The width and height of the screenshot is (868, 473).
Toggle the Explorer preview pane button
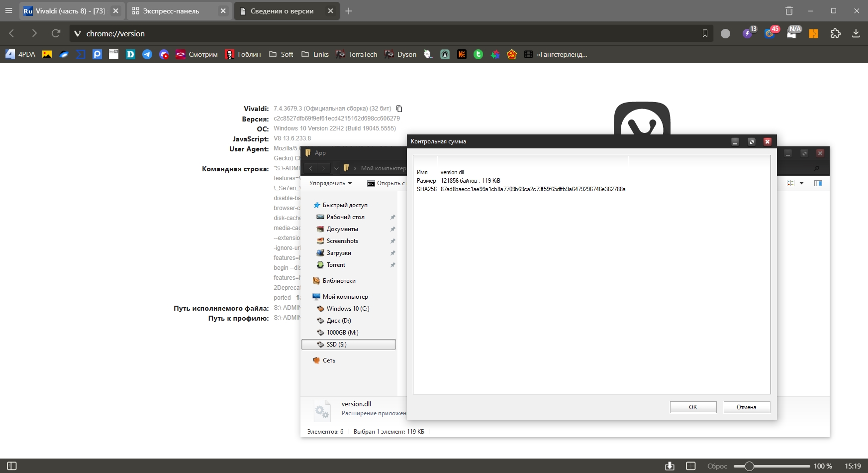pyautogui.click(x=818, y=183)
